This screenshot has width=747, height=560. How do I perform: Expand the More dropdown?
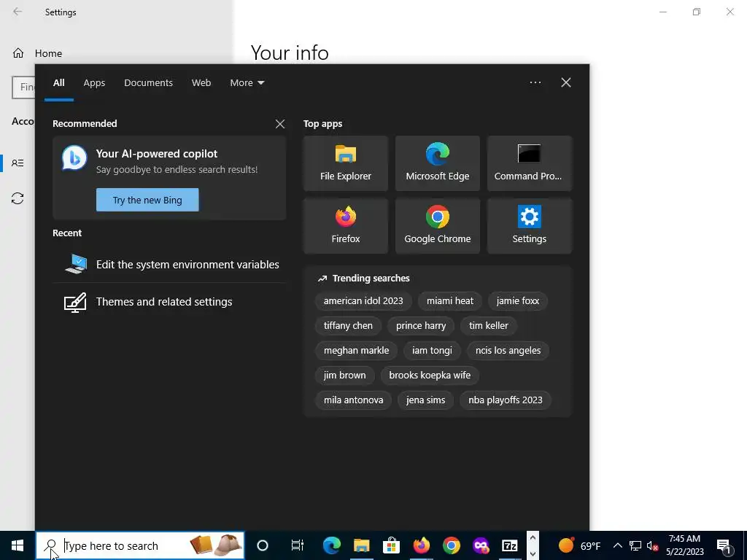click(247, 83)
